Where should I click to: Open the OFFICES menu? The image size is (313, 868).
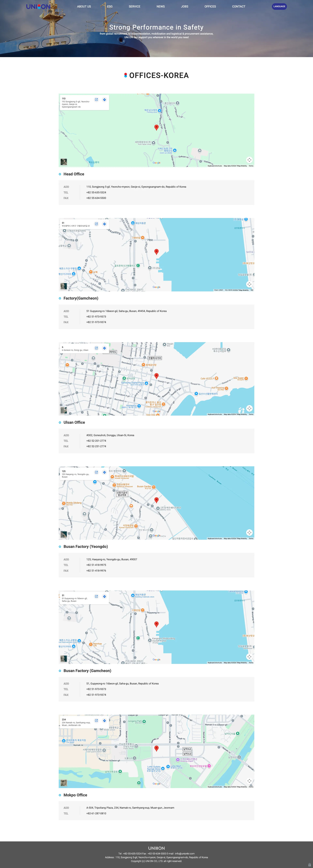210,6
